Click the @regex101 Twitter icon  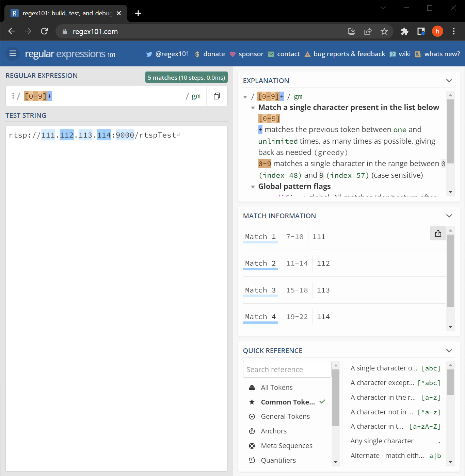[149, 54]
